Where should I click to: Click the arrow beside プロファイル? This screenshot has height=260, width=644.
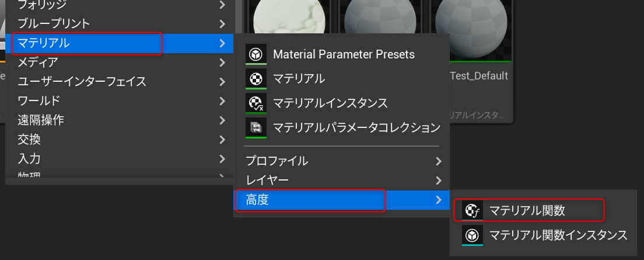pyautogui.click(x=439, y=161)
